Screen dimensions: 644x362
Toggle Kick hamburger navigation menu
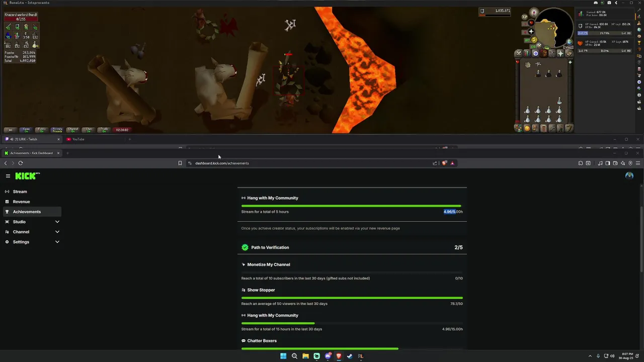click(8, 176)
